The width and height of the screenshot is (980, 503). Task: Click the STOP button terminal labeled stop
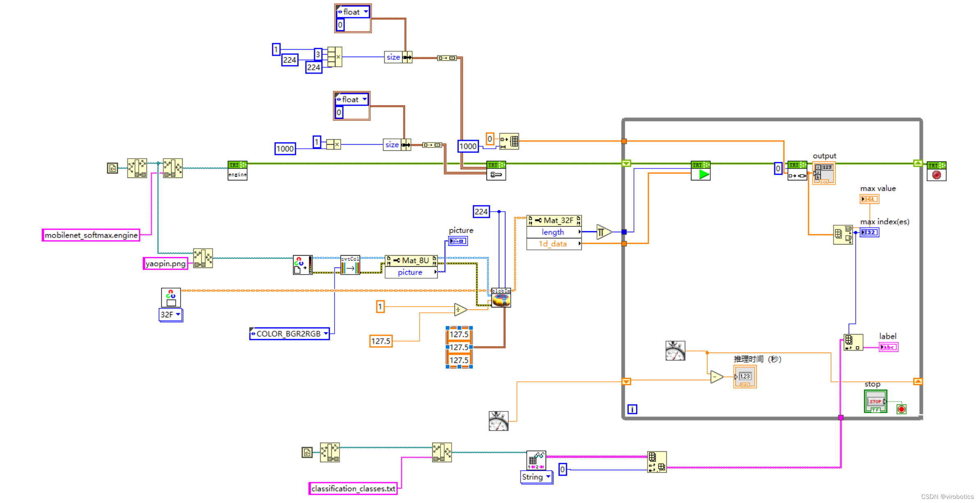(875, 401)
